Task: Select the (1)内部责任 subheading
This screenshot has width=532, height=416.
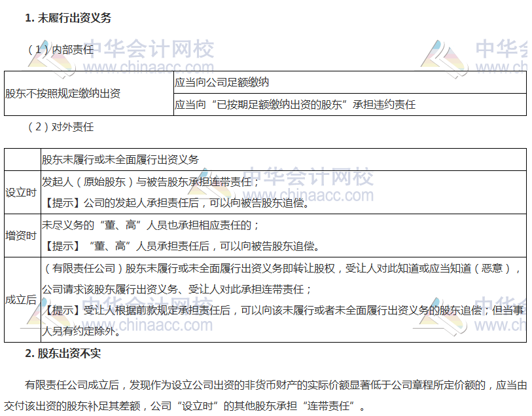Action: tap(60, 49)
